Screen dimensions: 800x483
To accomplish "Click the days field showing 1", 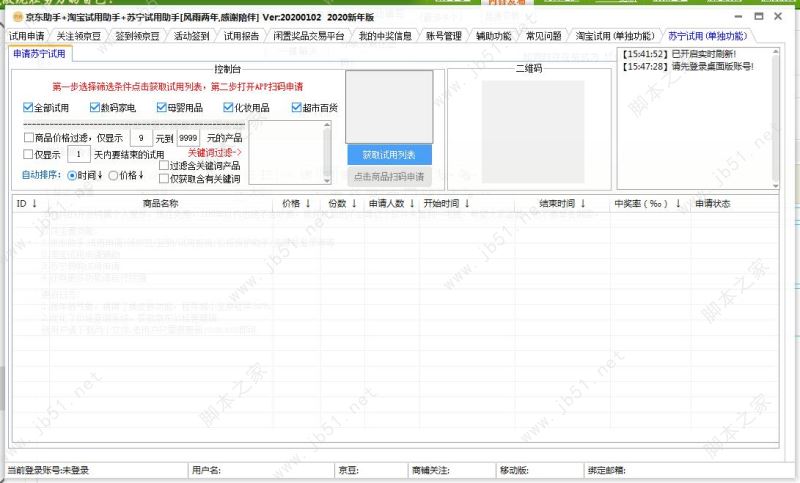I will coord(79,154).
